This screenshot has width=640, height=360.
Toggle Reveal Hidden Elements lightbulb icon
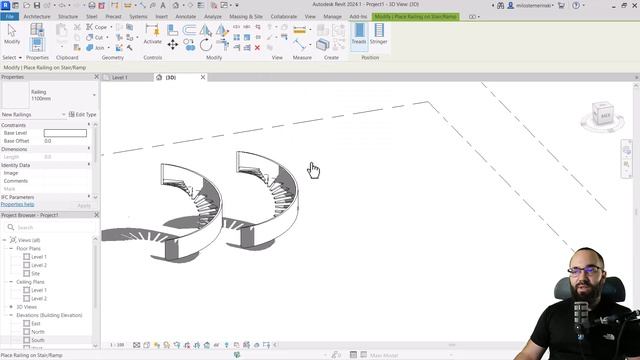(x=227, y=345)
